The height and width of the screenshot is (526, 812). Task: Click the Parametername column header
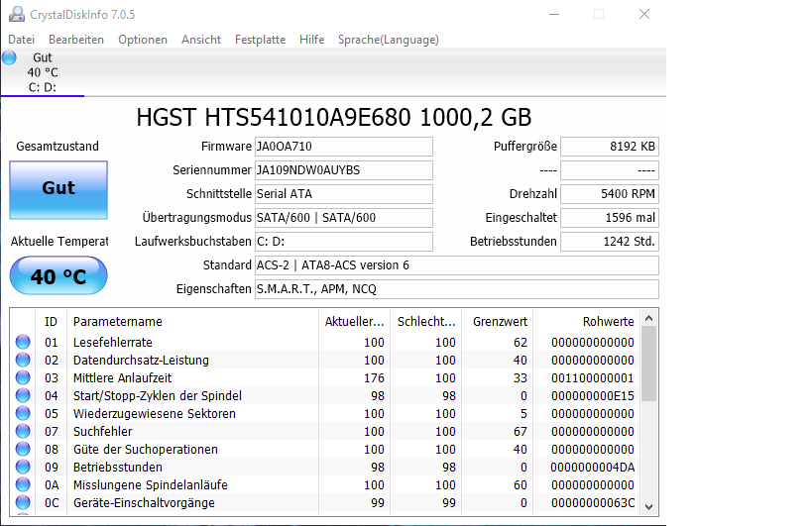tap(192, 322)
